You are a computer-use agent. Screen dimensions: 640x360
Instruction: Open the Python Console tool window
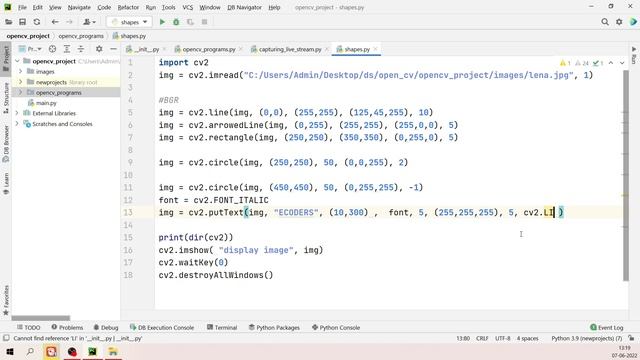(x=336, y=327)
